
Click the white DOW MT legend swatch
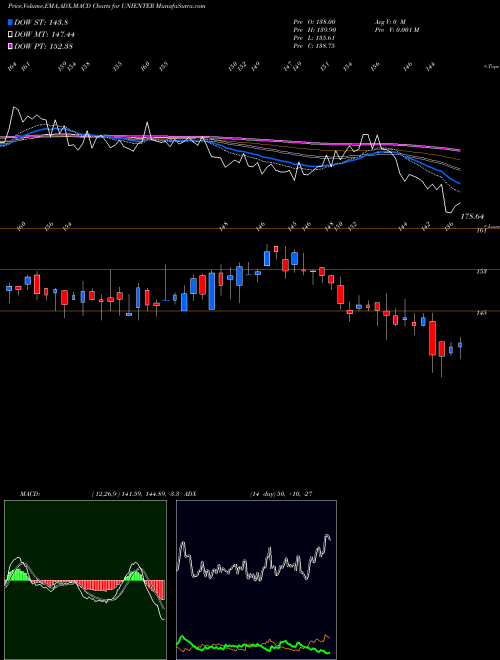tap(10, 35)
